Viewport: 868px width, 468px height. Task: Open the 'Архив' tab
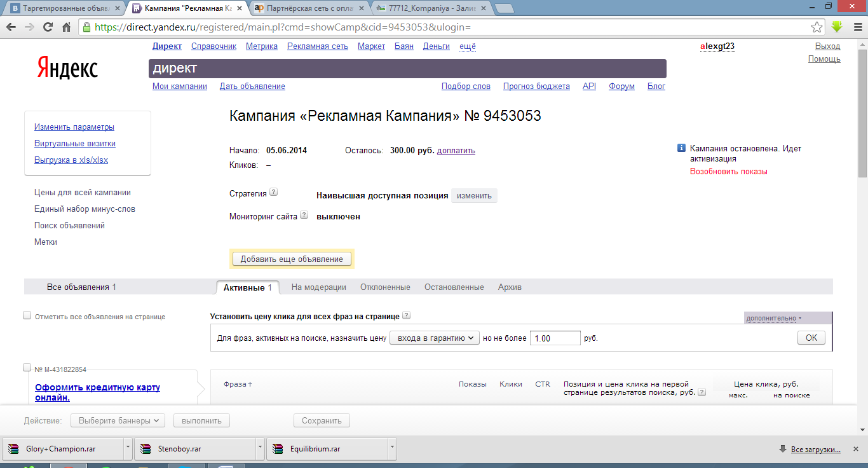tap(510, 287)
